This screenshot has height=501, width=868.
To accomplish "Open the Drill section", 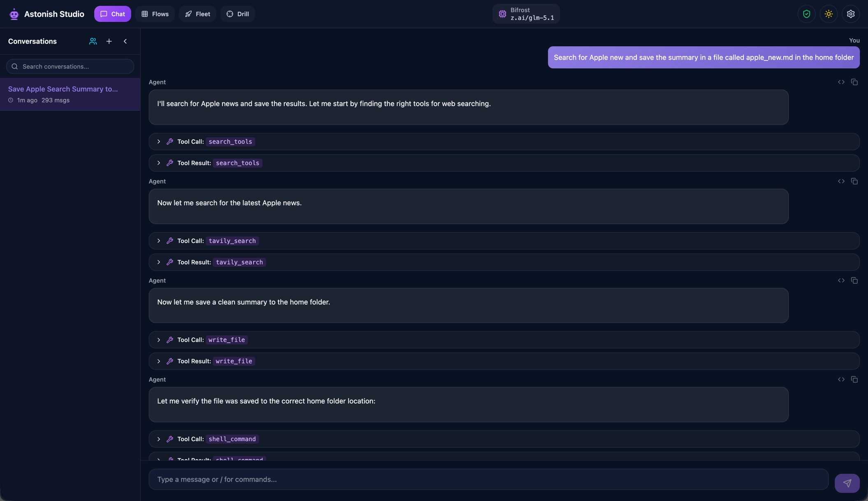I will click(237, 14).
